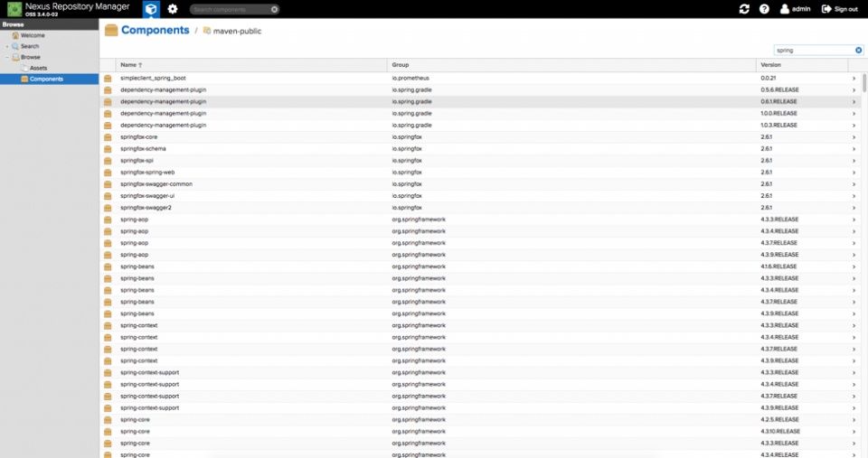The image size is (868, 458).
Task: Click the Nexus Repository Manager logo
Action: [x=14, y=9]
